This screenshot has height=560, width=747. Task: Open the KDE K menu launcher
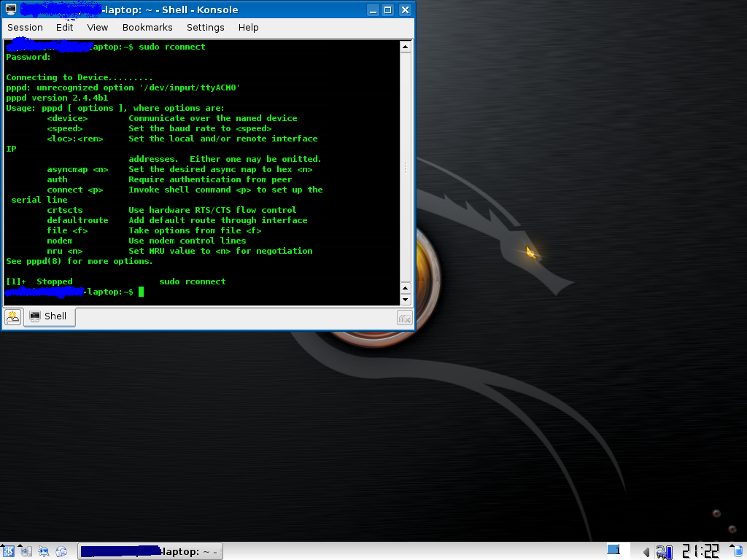point(7,551)
